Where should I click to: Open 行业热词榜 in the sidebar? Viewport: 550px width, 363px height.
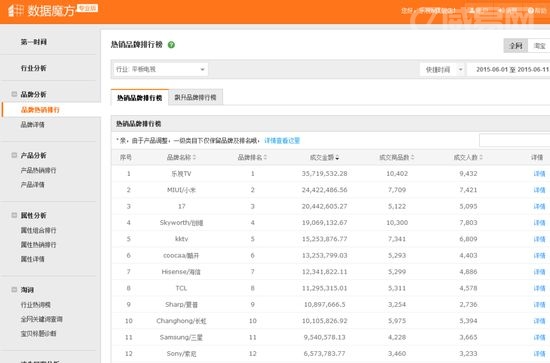coord(35,305)
